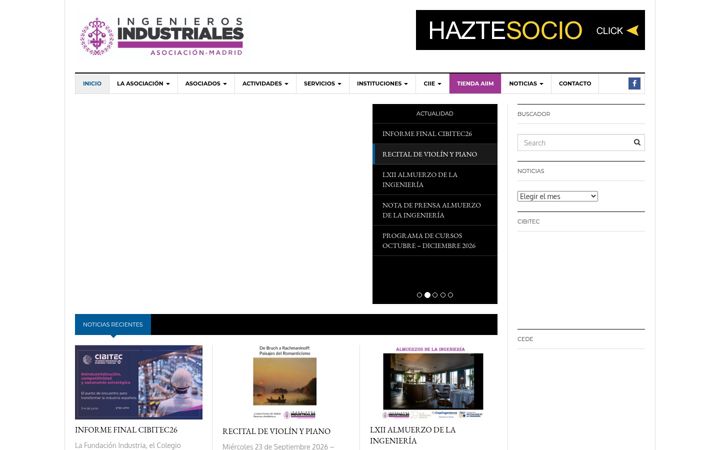720x450 pixels.
Task: Click the Buscador sidebar heading
Action: (534, 114)
